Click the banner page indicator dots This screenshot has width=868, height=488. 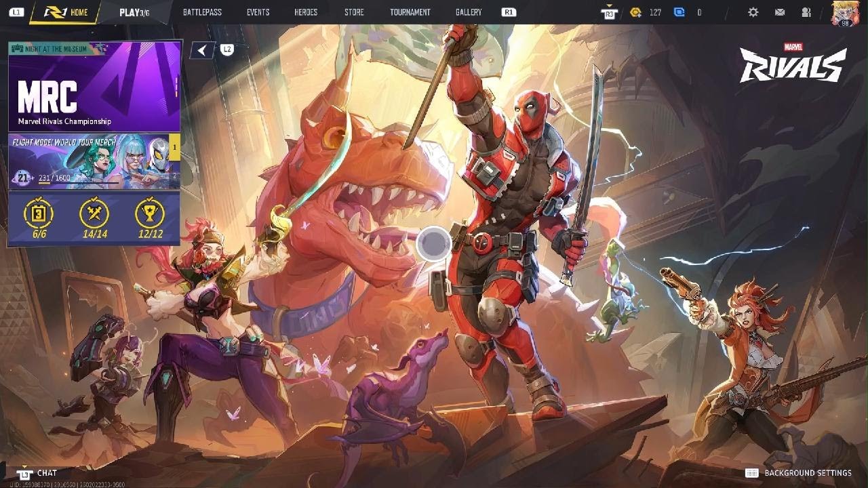point(176,87)
